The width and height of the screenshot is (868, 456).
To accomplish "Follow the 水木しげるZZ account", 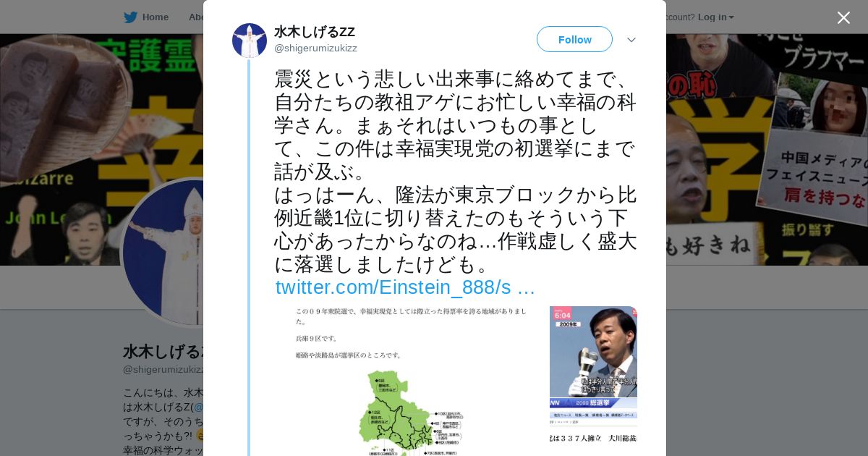I will click(574, 39).
